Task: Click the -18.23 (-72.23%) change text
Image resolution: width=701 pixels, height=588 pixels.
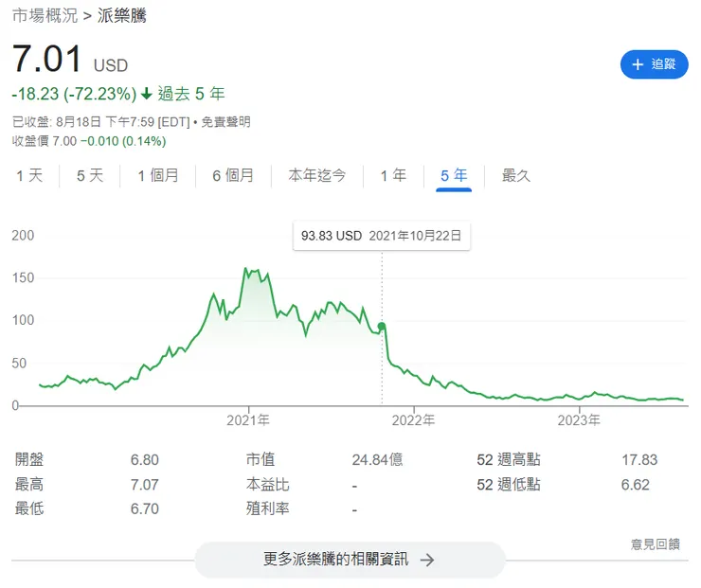Action: (x=74, y=94)
